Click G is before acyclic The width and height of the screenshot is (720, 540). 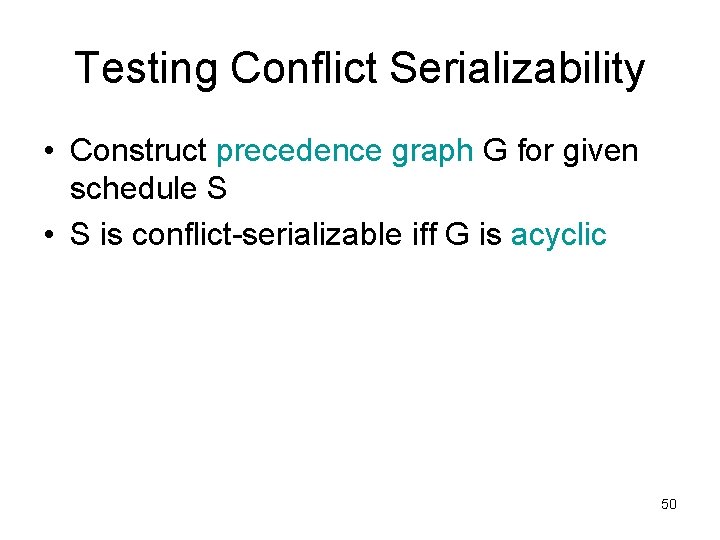coord(473,234)
